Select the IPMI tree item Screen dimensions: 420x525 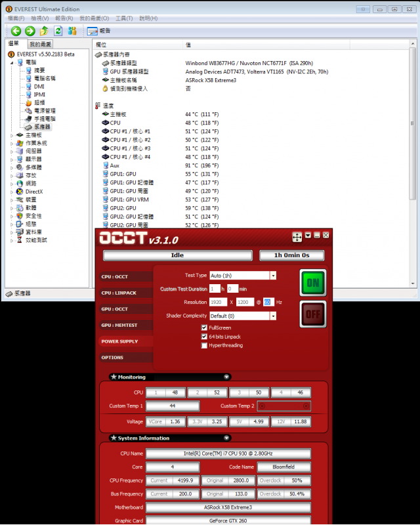[39, 94]
